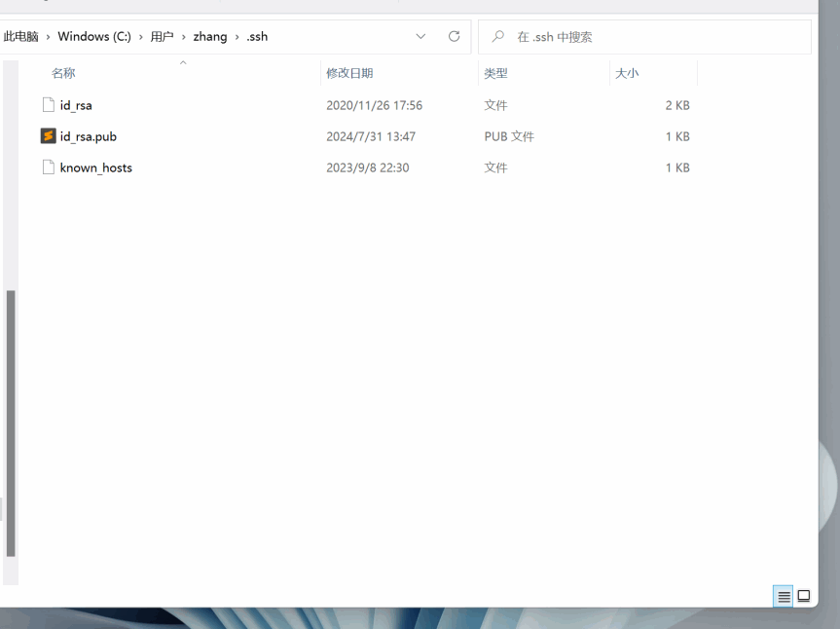
Task: Expand chevron after Windows (C:) in breadcrumb
Action: [141, 37]
